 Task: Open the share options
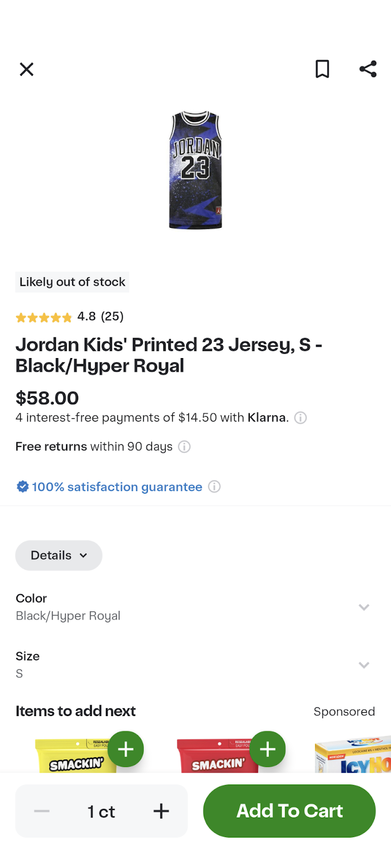point(368,68)
